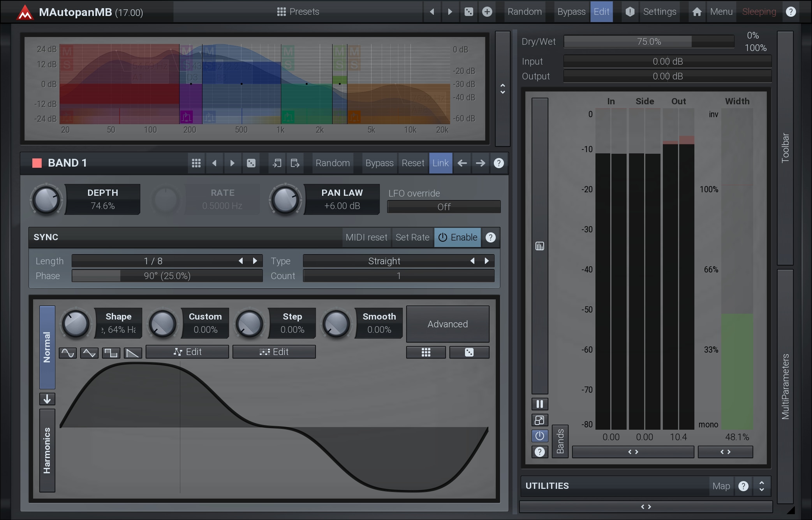
Task: Switch to the Harmonics tab
Action: (47, 450)
